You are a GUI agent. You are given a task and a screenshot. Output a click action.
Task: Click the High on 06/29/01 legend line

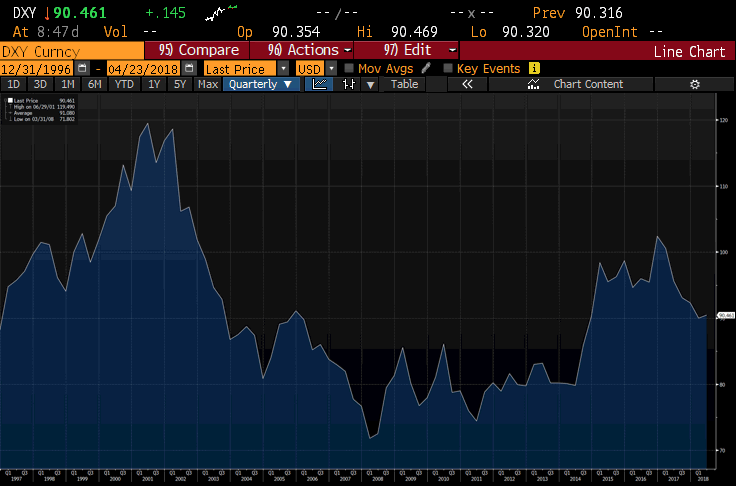click(44, 107)
